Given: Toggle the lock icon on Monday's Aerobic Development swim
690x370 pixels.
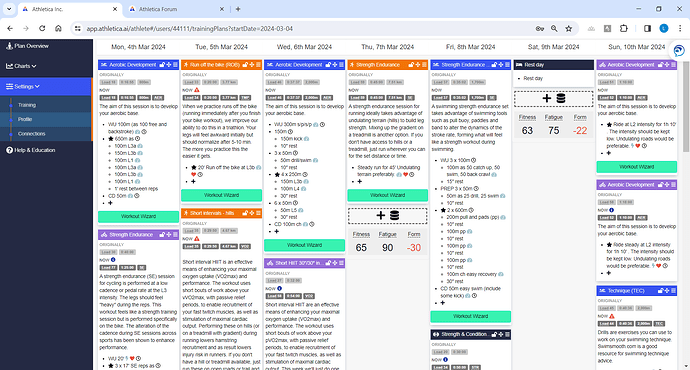Looking at the screenshot, I should pos(162,65).
